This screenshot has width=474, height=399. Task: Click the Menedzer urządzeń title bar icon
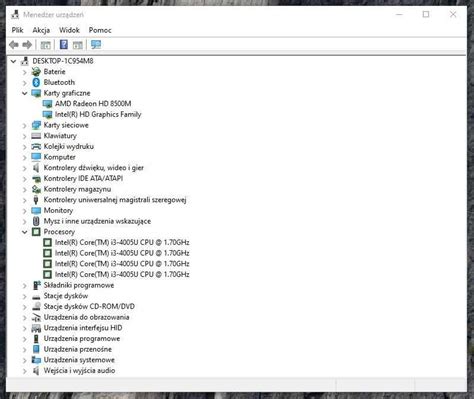[15, 15]
